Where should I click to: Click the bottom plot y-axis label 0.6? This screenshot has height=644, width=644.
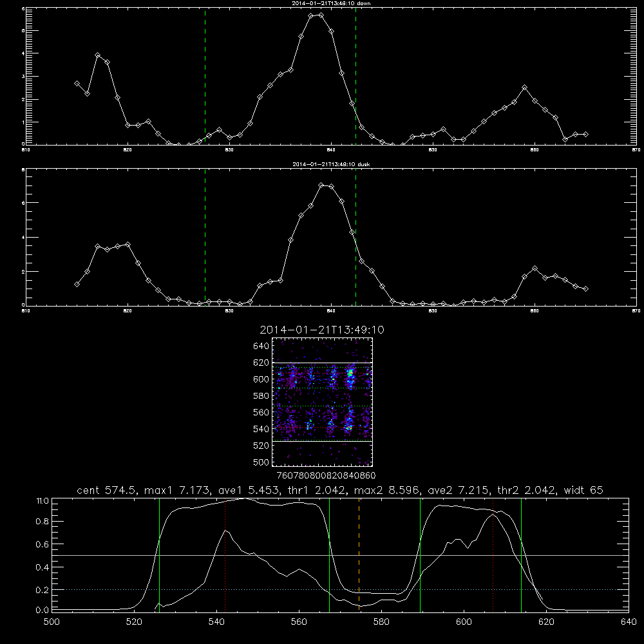coord(43,544)
